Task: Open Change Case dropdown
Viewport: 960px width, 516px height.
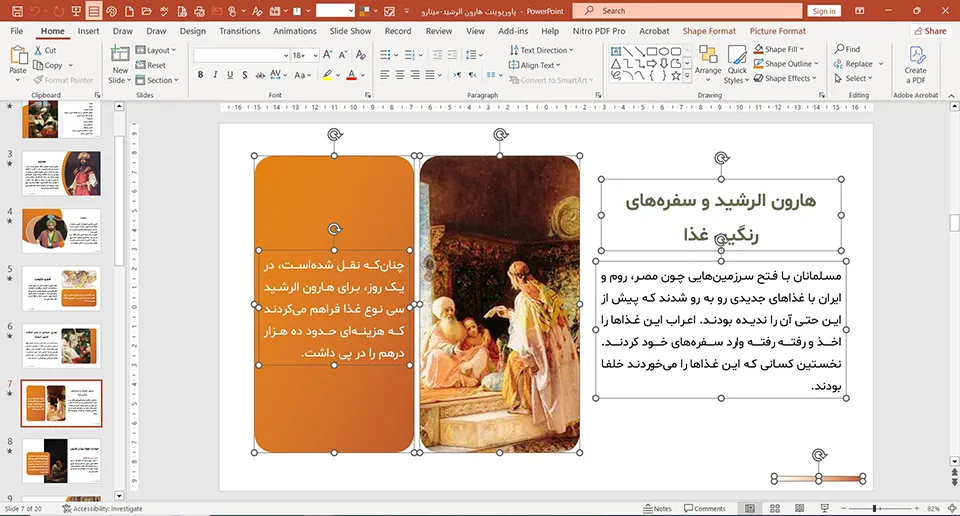Action: click(x=303, y=75)
